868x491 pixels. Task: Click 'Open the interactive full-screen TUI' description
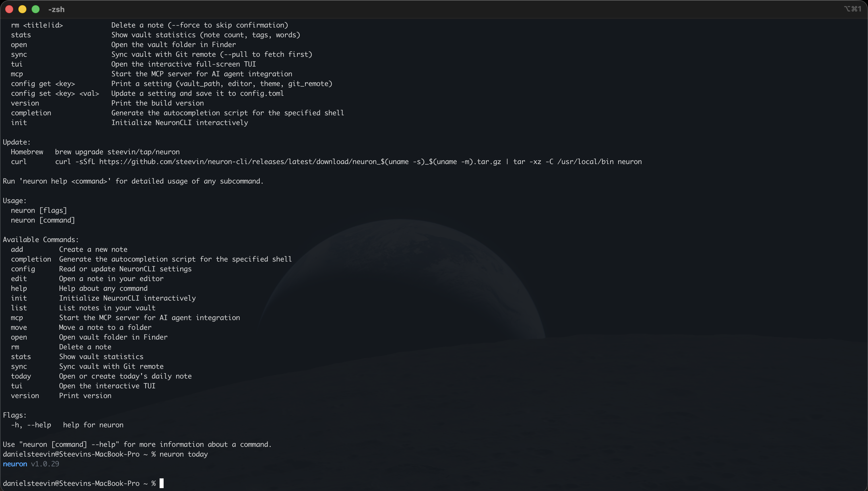click(x=184, y=65)
